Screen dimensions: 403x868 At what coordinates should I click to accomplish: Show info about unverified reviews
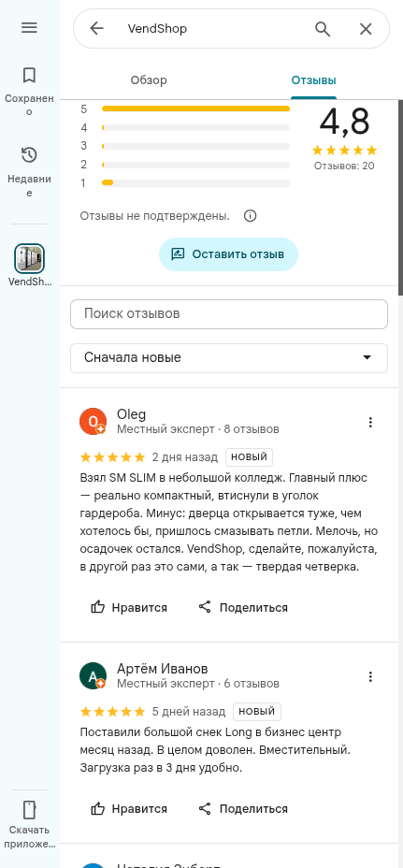251,216
